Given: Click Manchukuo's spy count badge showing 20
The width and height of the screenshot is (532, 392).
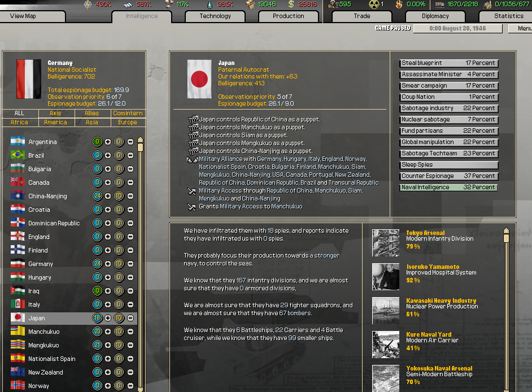Looking at the screenshot, I should pyautogui.click(x=97, y=332).
